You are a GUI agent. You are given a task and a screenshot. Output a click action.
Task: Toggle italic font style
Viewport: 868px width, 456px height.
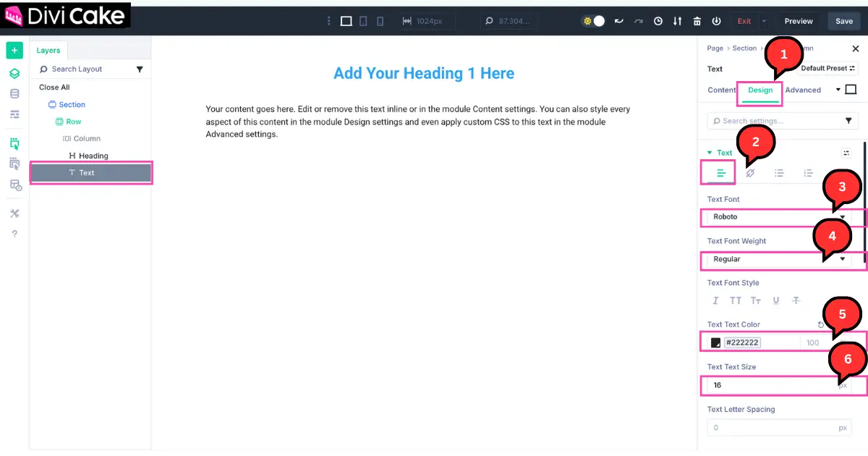tap(715, 300)
